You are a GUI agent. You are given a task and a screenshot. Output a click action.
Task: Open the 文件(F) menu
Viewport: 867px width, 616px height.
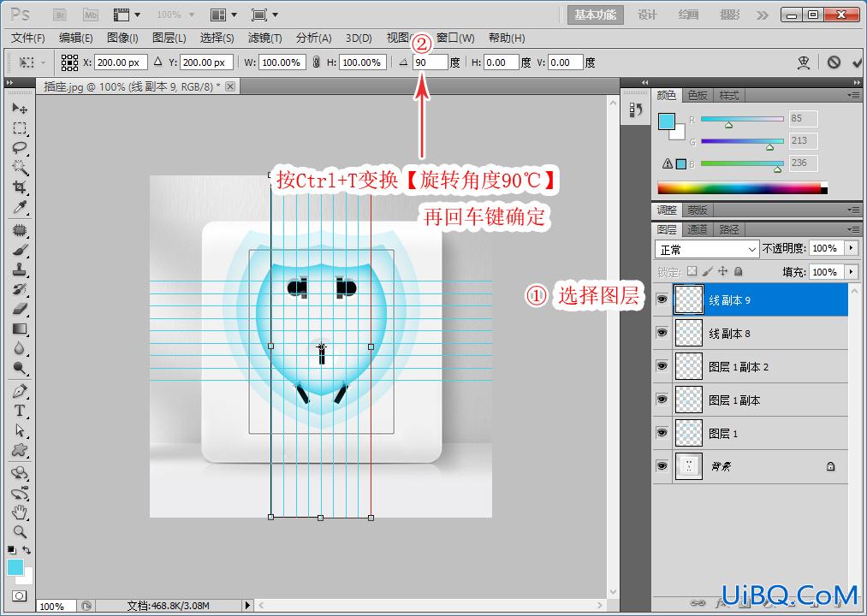click(x=28, y=38)
